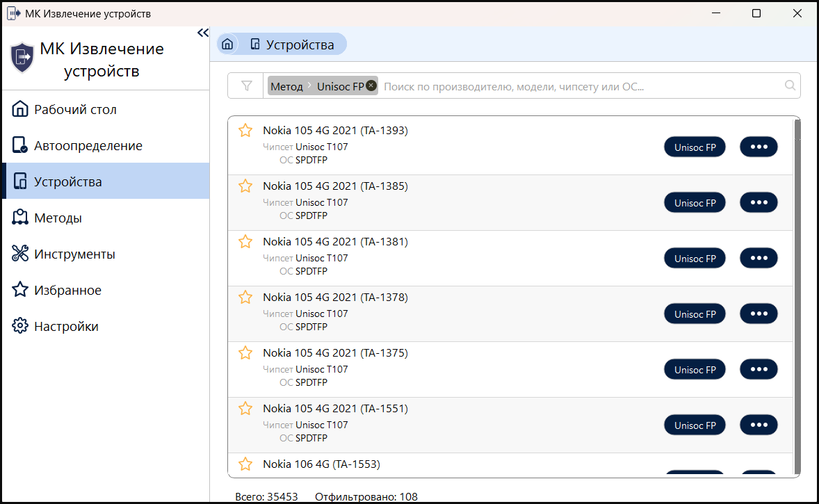Open more options for TA-1378
This screenshot has width=819, height=504.
(759, 314)
